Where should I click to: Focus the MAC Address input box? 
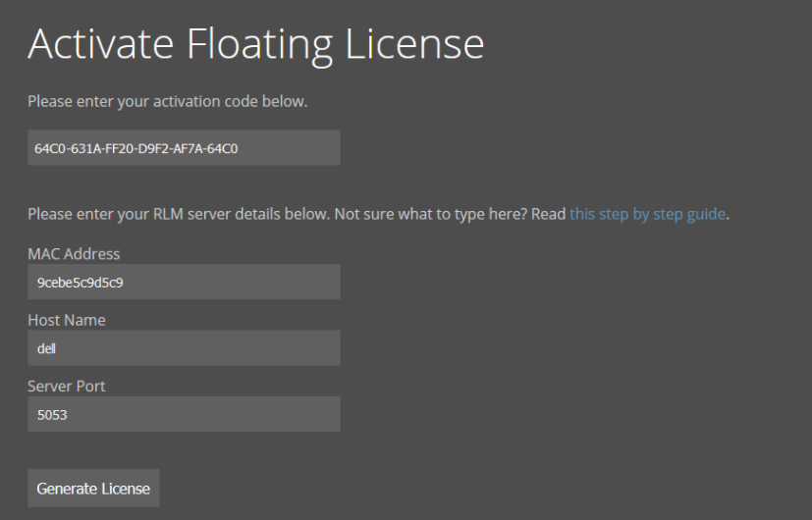coord(184,282)
